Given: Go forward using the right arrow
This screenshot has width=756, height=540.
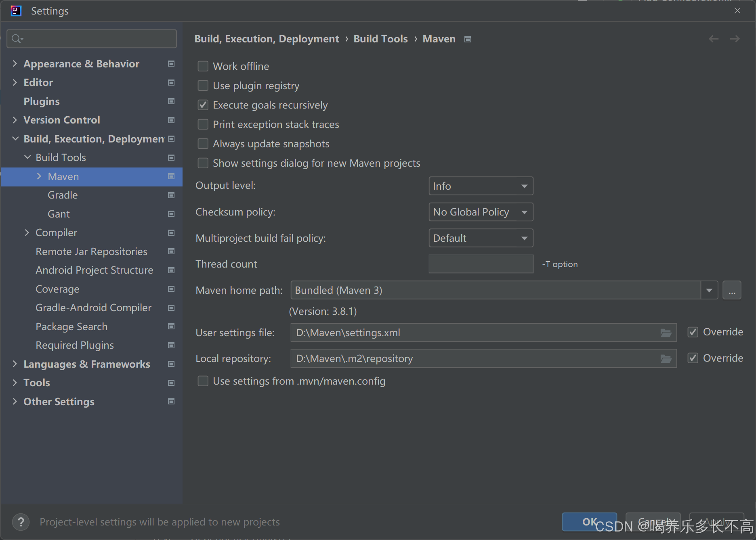Looking at the screenshot, I should pos(735,39).
